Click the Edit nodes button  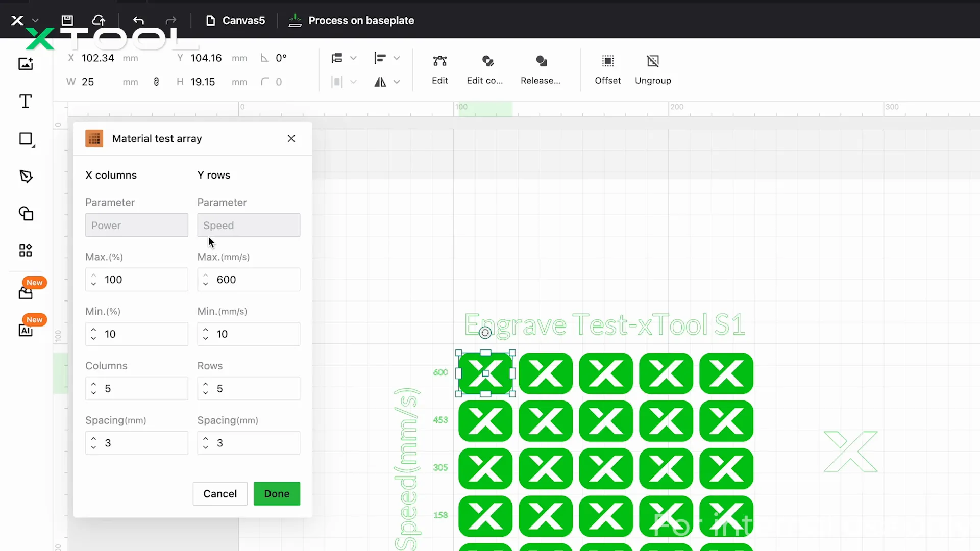(439, 69)
